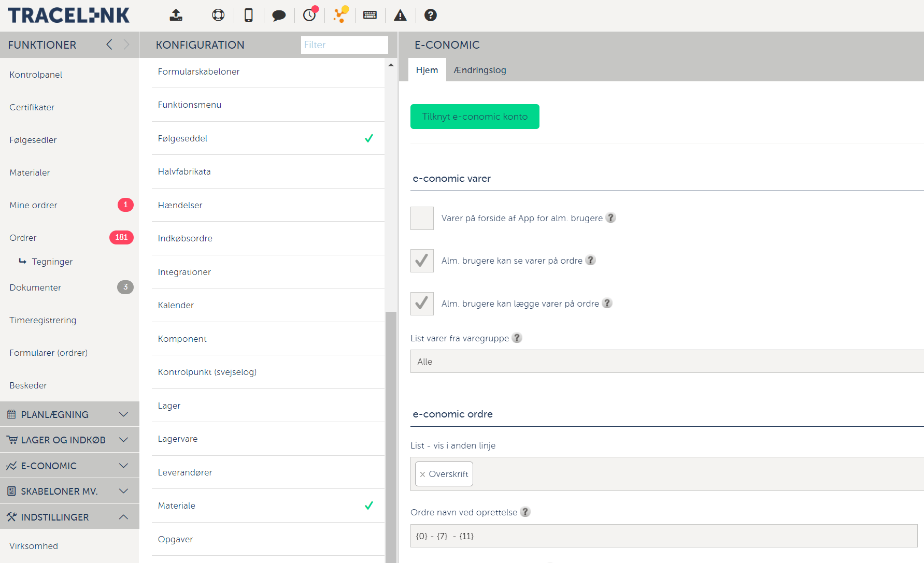Open the Tegninger link under Ordrer
The image size is (924, 563).
click(52, 262)
